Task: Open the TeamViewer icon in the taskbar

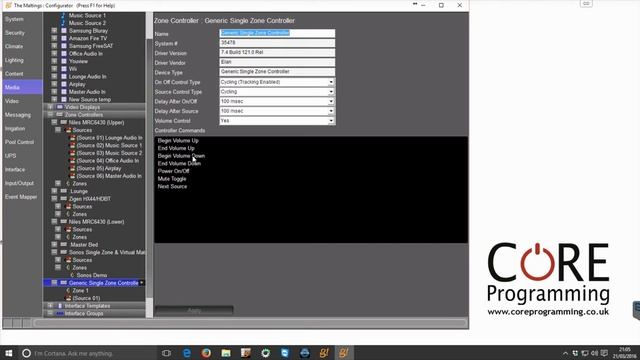Action: click(284, 353)
